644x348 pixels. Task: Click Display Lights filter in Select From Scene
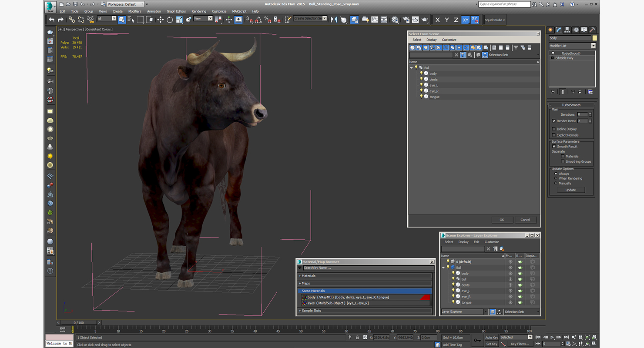click(426, 47)
